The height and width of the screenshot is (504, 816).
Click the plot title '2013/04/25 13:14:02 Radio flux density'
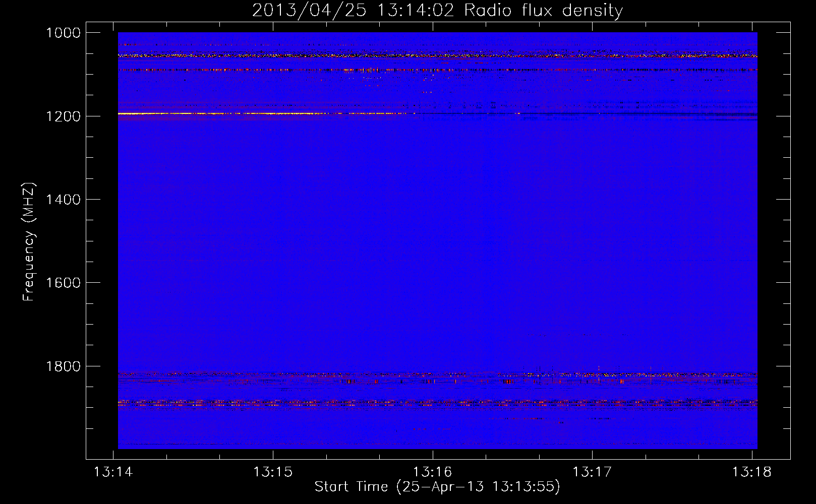437,11
